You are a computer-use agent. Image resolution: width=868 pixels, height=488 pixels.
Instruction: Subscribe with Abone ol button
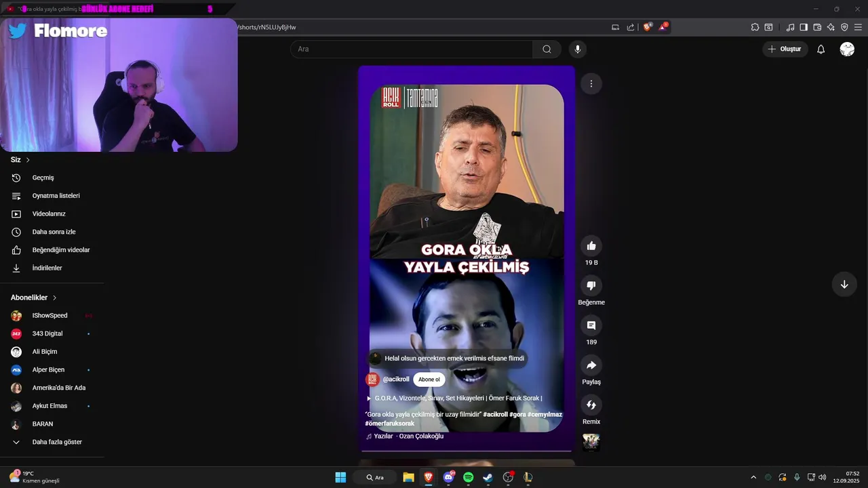pyautogui.click(x=429, y=380)
